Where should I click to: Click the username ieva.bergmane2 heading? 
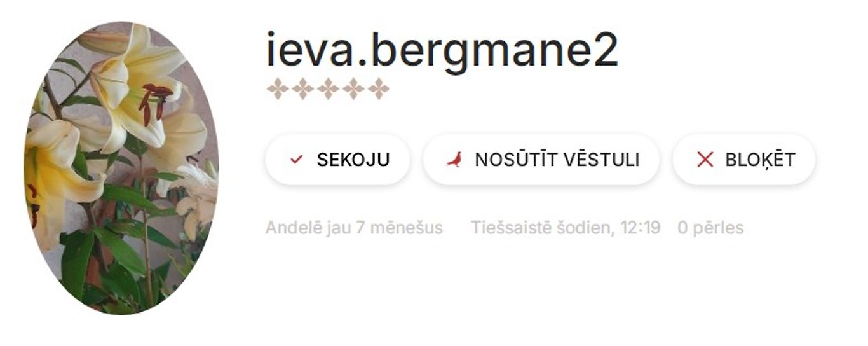[441, 50]
